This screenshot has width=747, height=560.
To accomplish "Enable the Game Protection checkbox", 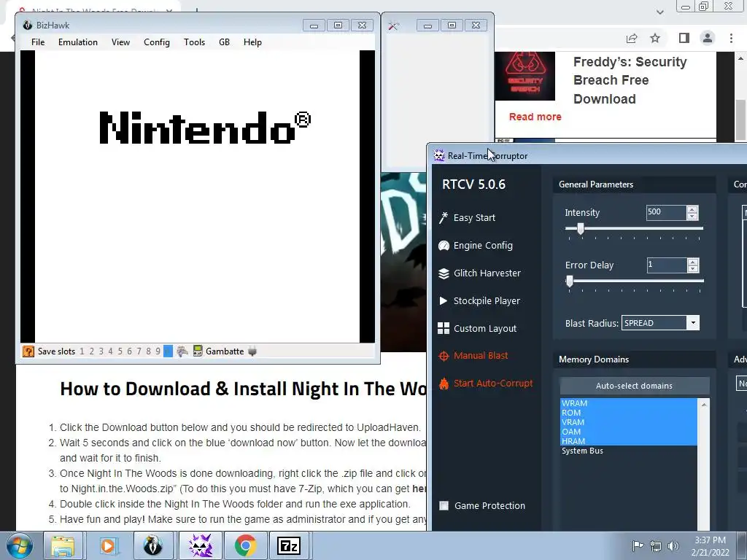I will click(x=444, y=506).
